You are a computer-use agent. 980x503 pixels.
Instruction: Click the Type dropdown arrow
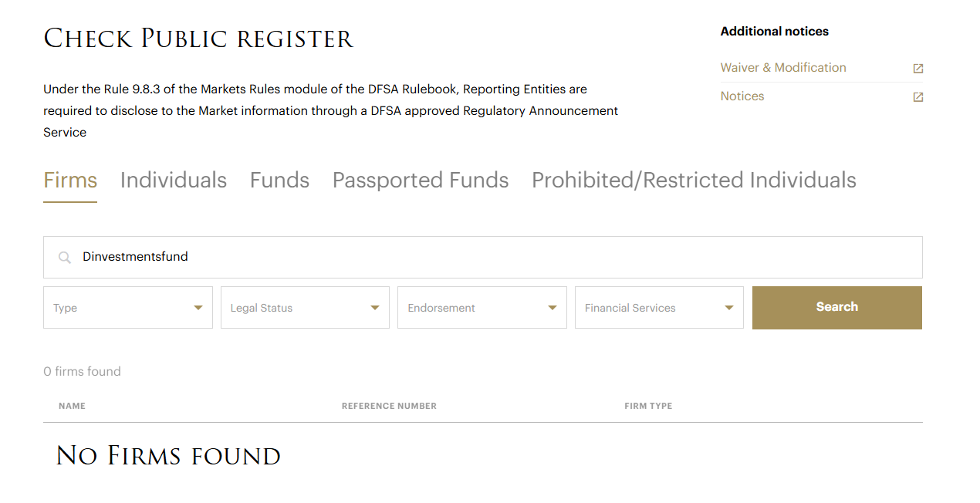[x=198, y=308]
